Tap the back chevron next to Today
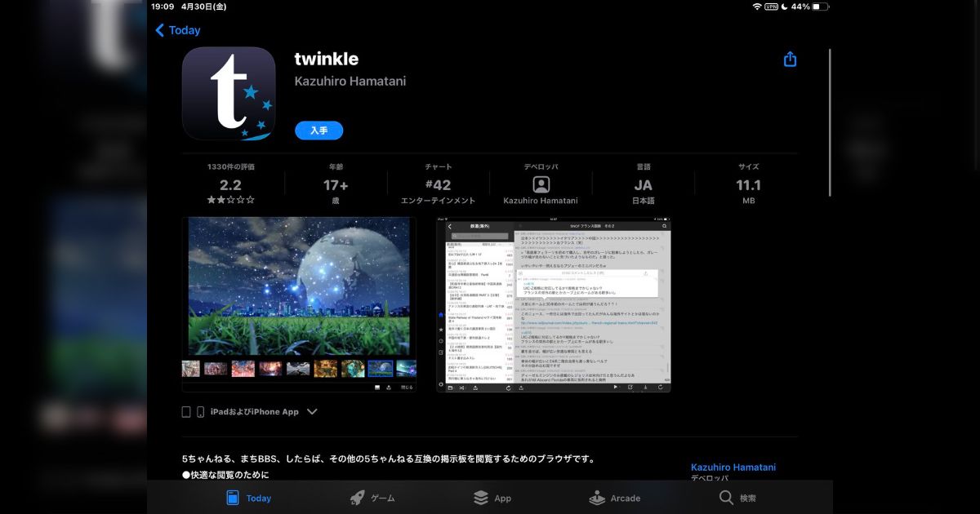This screenshot has width=980, height=514. 158,30
